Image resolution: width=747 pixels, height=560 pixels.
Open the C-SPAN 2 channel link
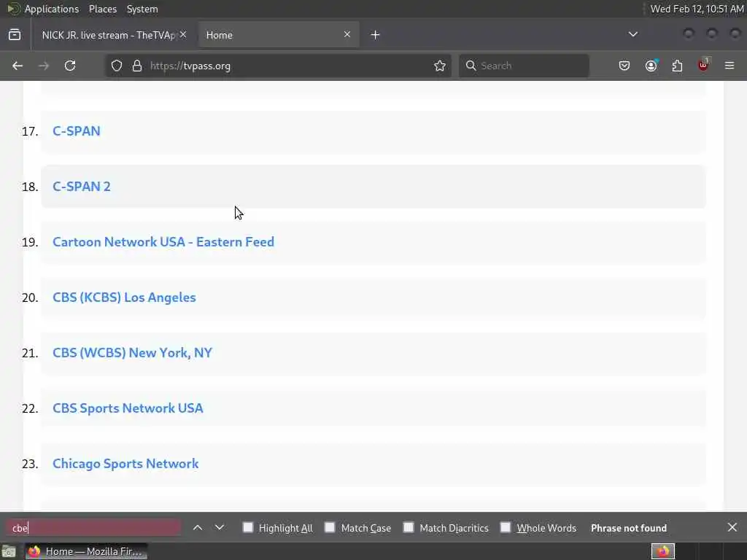coord(82,186)
